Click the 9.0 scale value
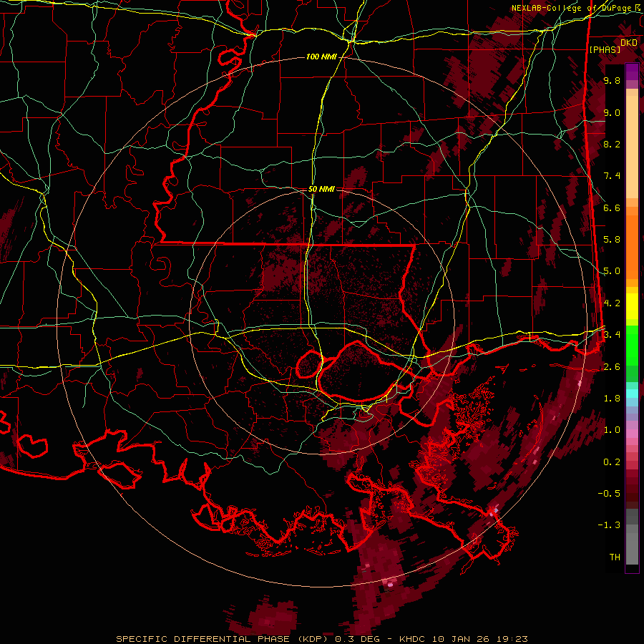Screen dimensions: 644x644 coord(612,113)
